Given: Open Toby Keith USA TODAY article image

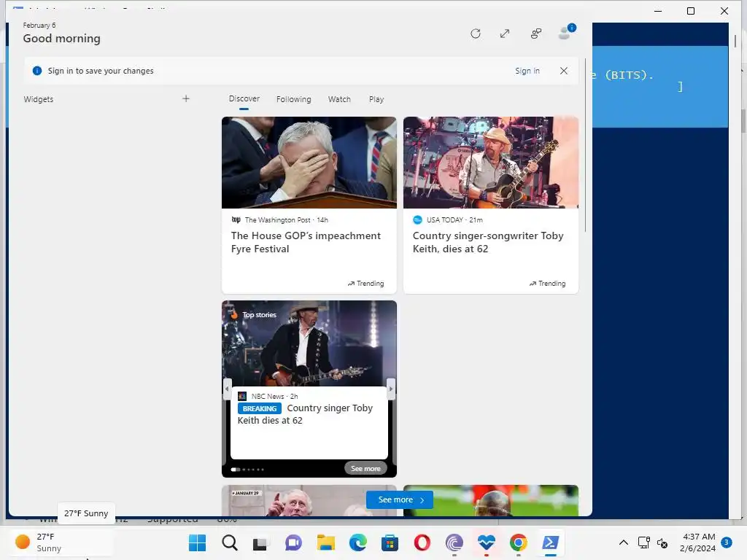Looking at the screenshot, I should [491, 163].
